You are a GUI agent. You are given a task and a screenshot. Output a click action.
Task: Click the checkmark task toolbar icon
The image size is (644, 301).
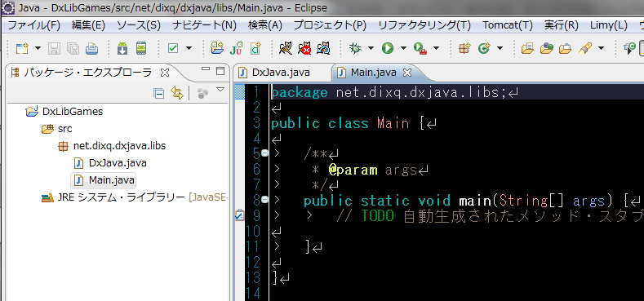click(173, 48)
